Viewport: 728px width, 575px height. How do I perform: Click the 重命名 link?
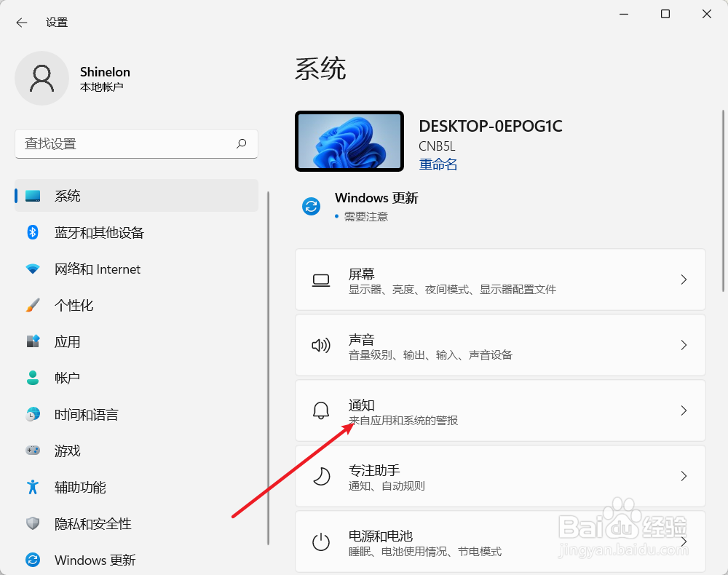pos(438,164)
